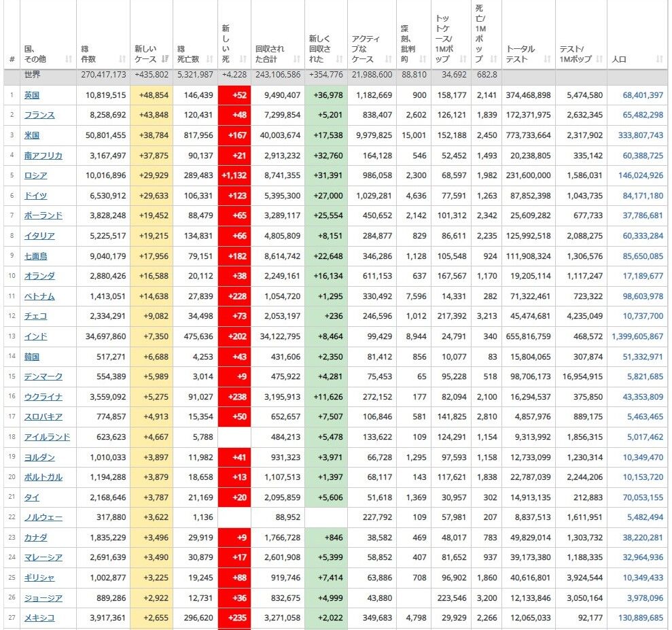Open the デンマーク country link
This screenshot has width=672, height=630.
[43, 377]
